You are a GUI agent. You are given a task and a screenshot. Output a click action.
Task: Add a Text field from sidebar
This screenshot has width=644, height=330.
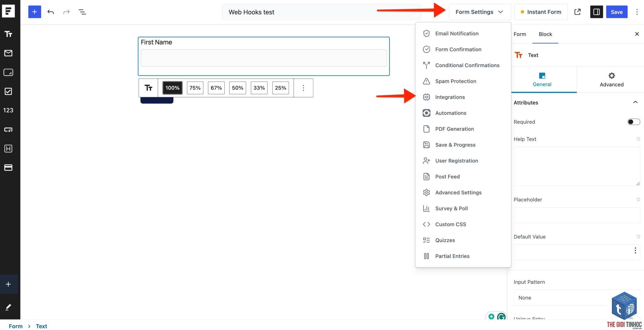8,34
